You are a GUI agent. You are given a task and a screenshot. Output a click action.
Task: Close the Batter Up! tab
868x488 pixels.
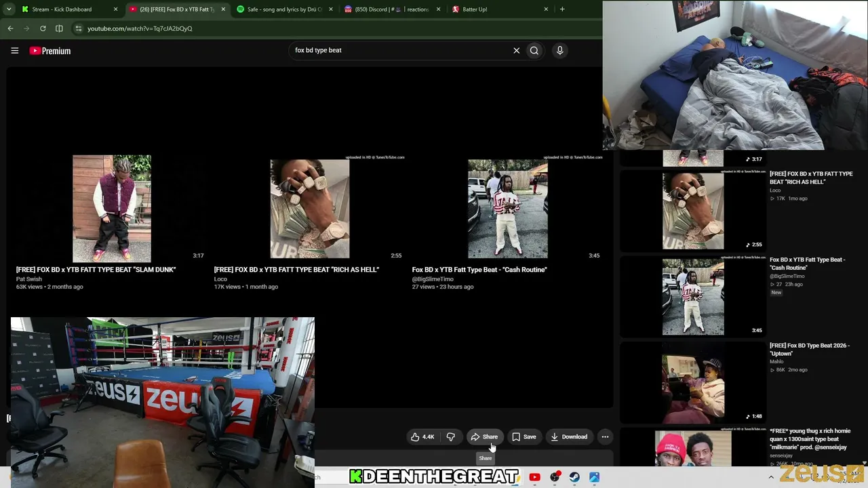[546, 9]
